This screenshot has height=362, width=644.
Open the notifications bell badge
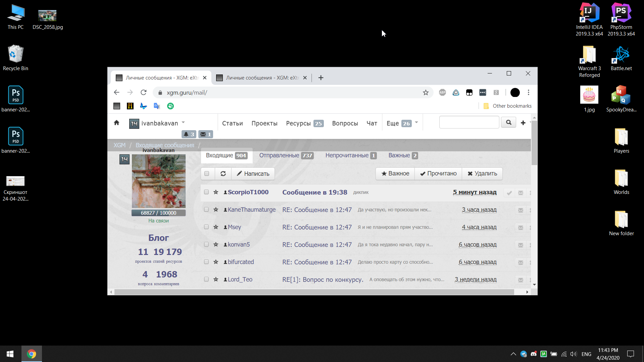click(189, 134)
